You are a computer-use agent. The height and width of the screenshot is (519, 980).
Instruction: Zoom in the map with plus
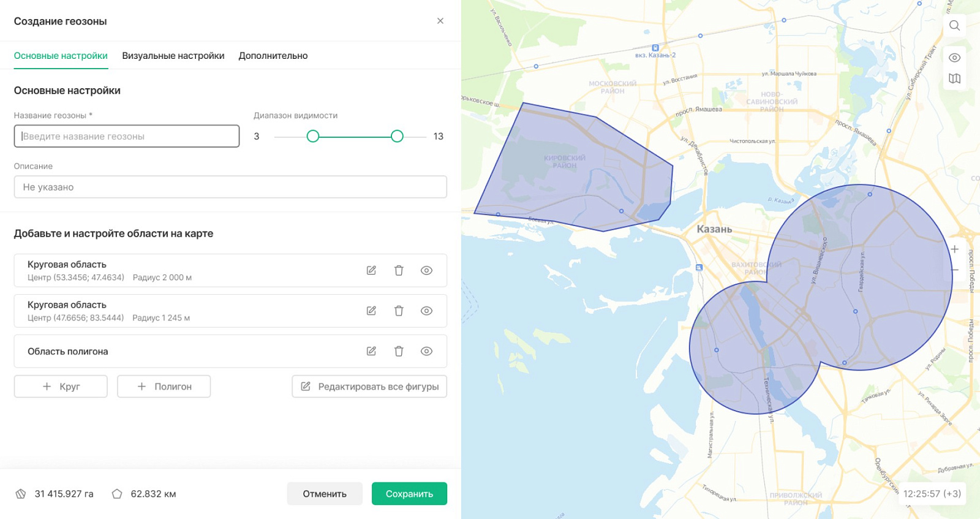click(954, 249)
